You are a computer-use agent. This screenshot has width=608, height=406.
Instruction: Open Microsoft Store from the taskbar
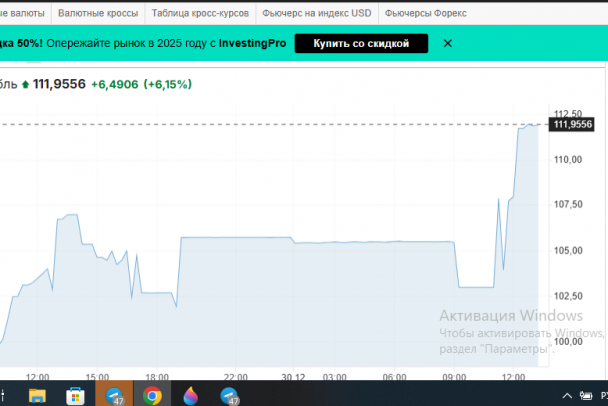[x=75, y=394]
